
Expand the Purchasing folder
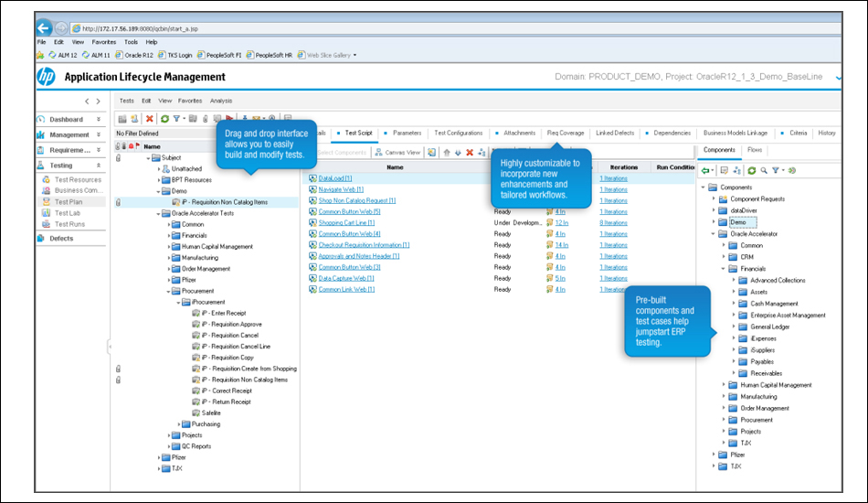pyautogui.click(x=179, y=424)
